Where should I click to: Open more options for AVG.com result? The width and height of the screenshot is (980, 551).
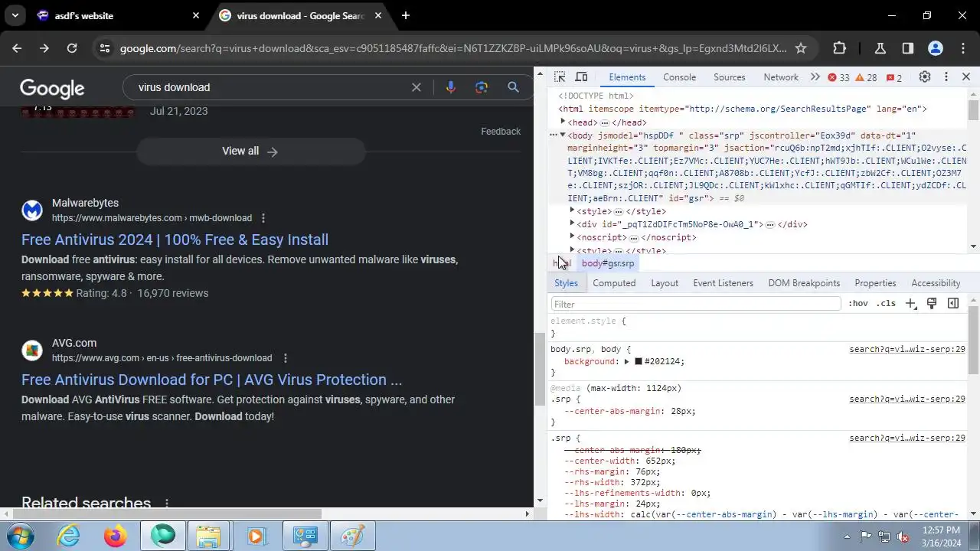(285, 358)
